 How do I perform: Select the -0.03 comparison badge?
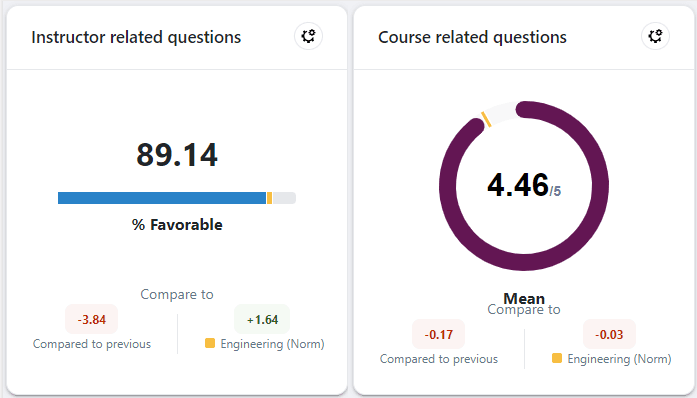(x=609, y=334)
